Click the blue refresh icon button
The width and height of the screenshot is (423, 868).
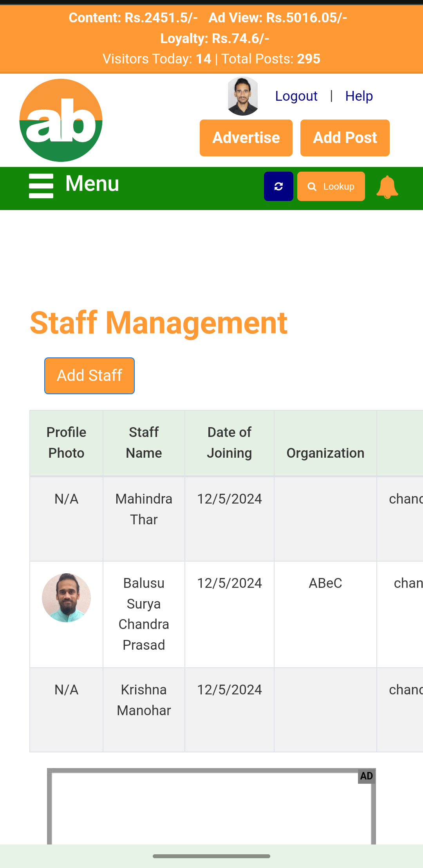coord(278,187)
